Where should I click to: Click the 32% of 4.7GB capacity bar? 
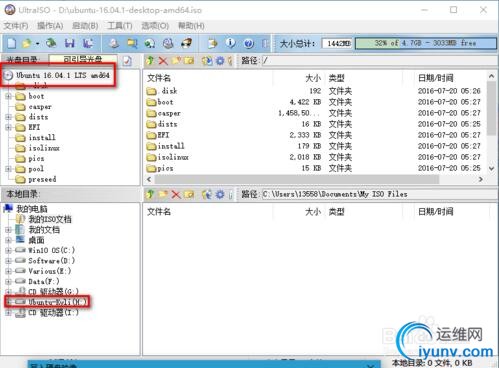pos(426,43)
